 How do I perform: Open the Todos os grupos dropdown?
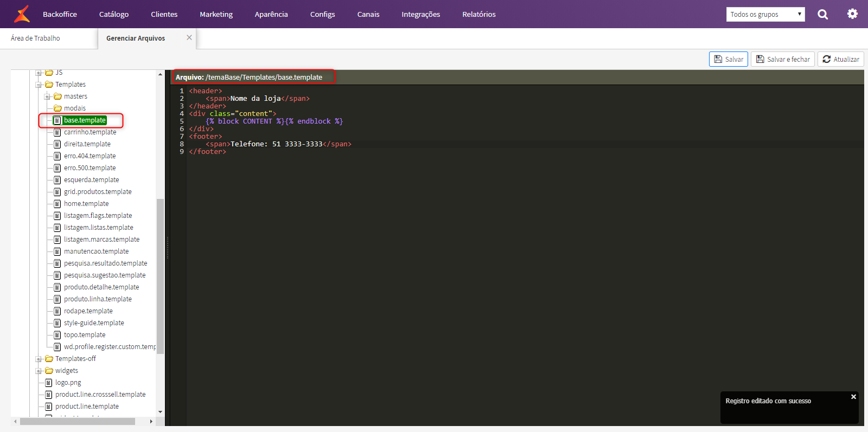(765, 14)
